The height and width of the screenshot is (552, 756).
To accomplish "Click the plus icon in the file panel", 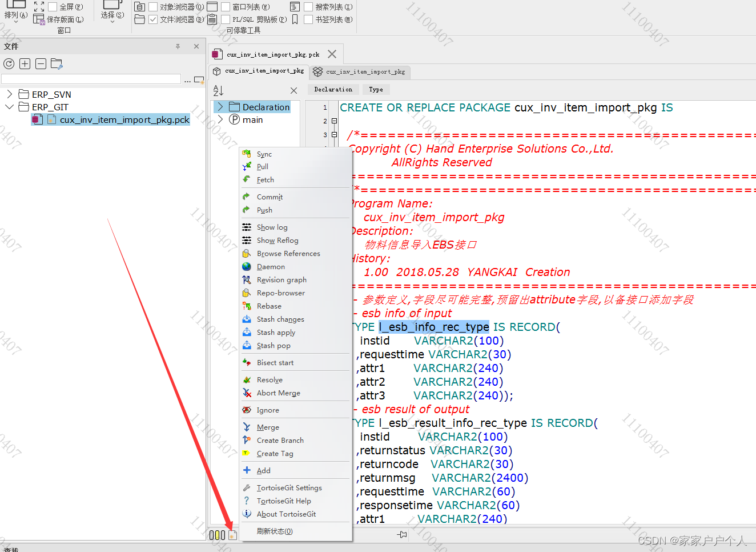I will (25, 63).
